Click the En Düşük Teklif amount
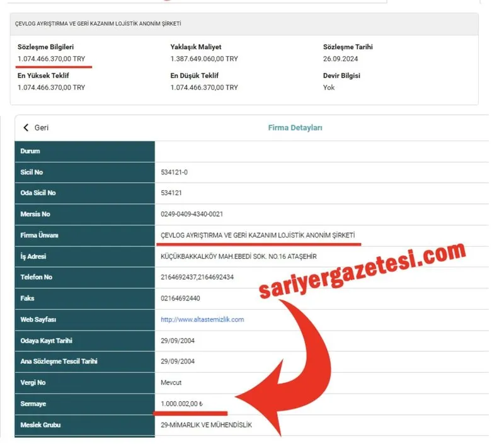Screen dimensions: 504x444 (204, 88)
